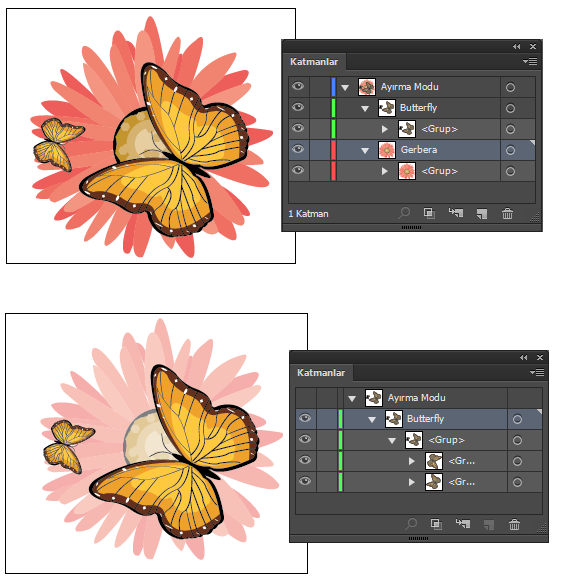Screen dimensions: 568x586
Task: Click Create New Layer icon in upper panel
Action: 482,214
